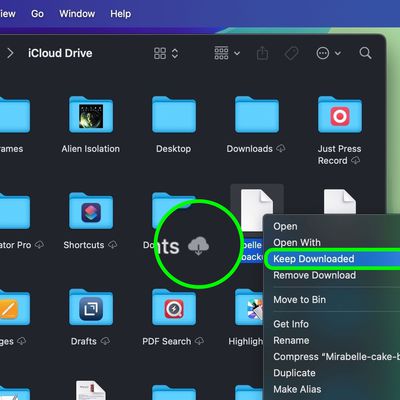Open the Go menu
The height and width of the screenshot is (400, 400).
(37, 14)
